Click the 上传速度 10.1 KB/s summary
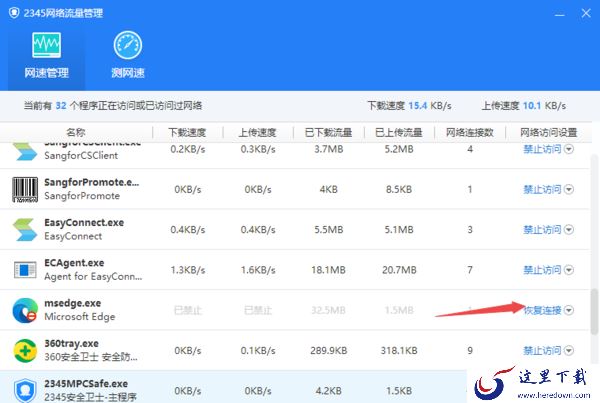This screenshot has width=600, height=403. click(523, 106)
